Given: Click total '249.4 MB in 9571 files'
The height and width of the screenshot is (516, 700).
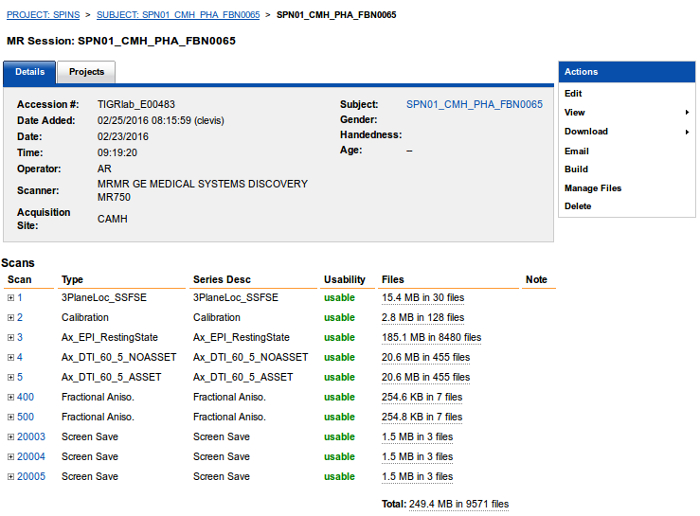Looking at the screenshot, I should coord(459,504).
